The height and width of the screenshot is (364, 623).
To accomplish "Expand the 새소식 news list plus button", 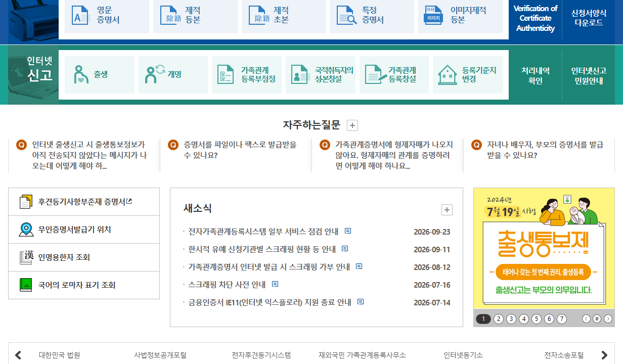I will pyautogui.click(x=447, y=210).
